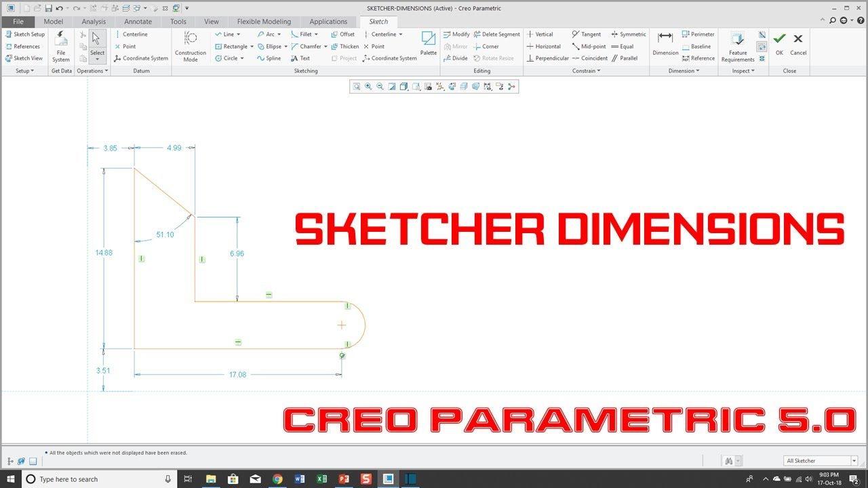Click the Datum Centerline button
The width and height of the screenshot is (868, 488).
pyautogui.click(x=131, y=34)
